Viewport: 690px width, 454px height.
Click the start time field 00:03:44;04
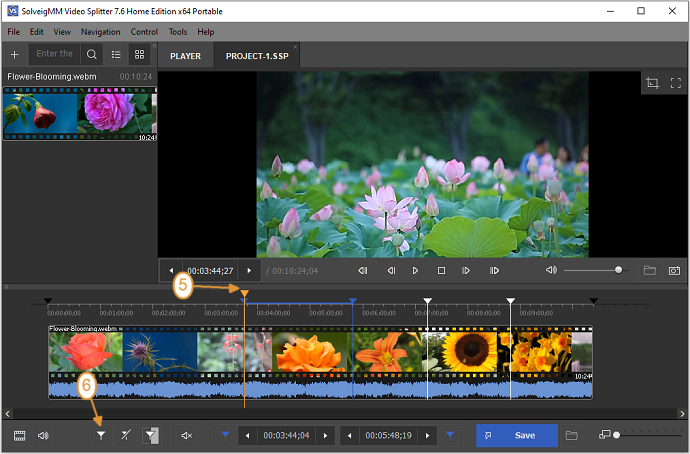(x=286, y=436)
